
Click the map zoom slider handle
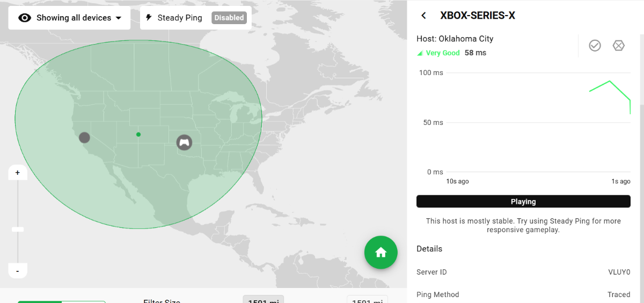(18, 229)
